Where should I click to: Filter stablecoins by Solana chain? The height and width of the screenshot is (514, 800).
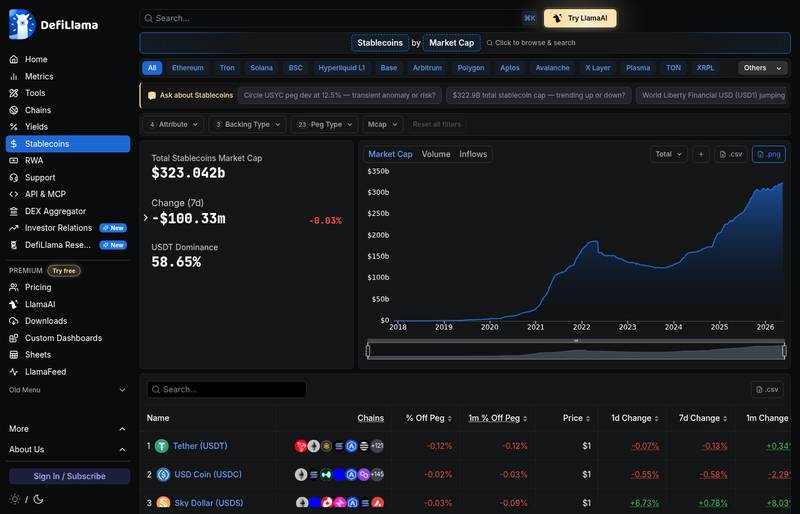click(x=261, y=68)
